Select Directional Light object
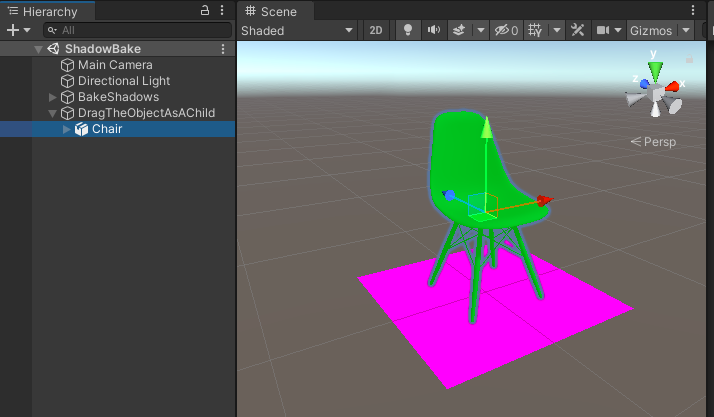The width and height of the screenshot is (714, 417). (x=124, y=81)
